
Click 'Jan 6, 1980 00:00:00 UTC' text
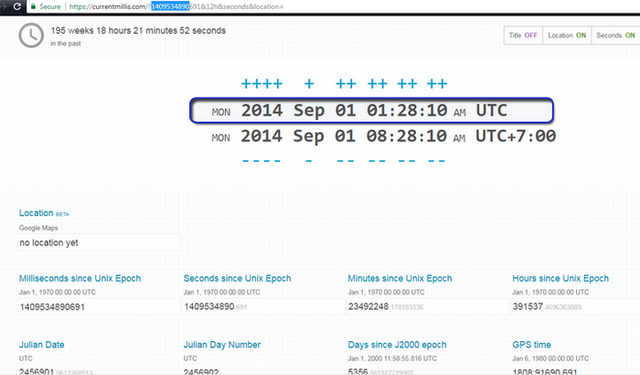[x=551, y=359]
